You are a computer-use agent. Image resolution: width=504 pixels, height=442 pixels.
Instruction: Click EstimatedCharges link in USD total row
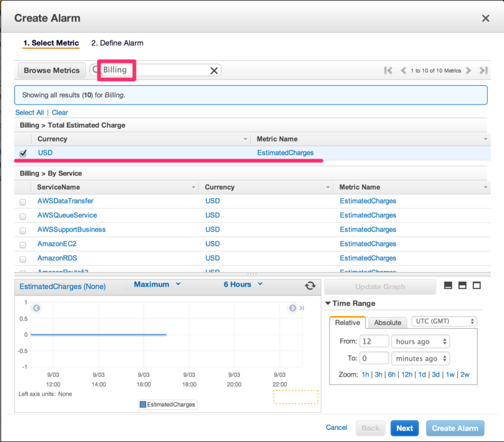coord(285,153)
